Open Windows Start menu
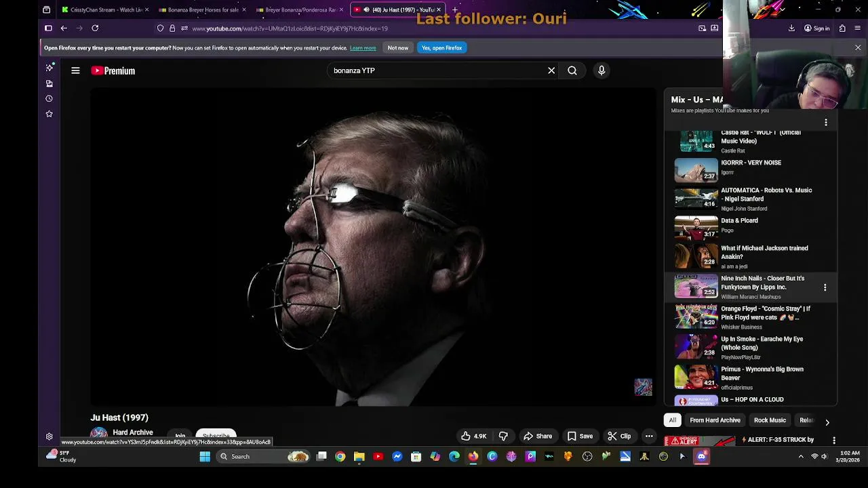The height and width of the screenshot is (488, 868). (205, 457)
